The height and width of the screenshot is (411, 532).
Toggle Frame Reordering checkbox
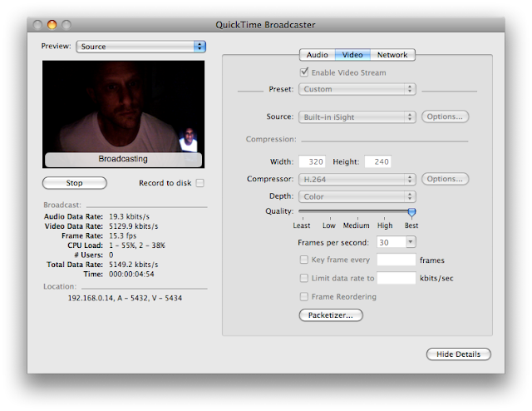point(303,296)
